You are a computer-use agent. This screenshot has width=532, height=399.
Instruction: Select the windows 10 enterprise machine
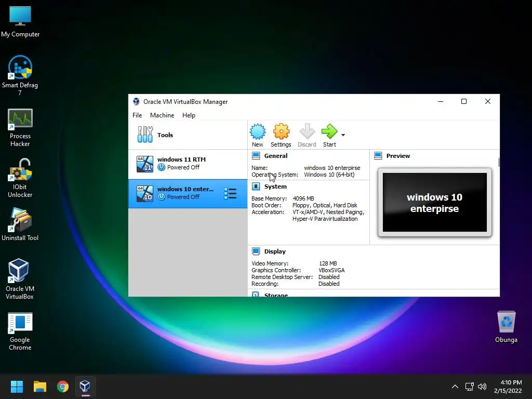coord(188,194)
